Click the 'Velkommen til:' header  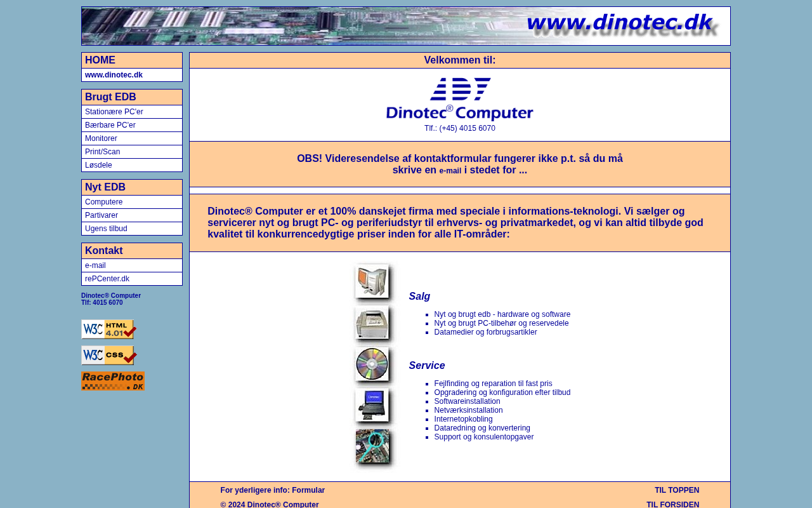460,60
